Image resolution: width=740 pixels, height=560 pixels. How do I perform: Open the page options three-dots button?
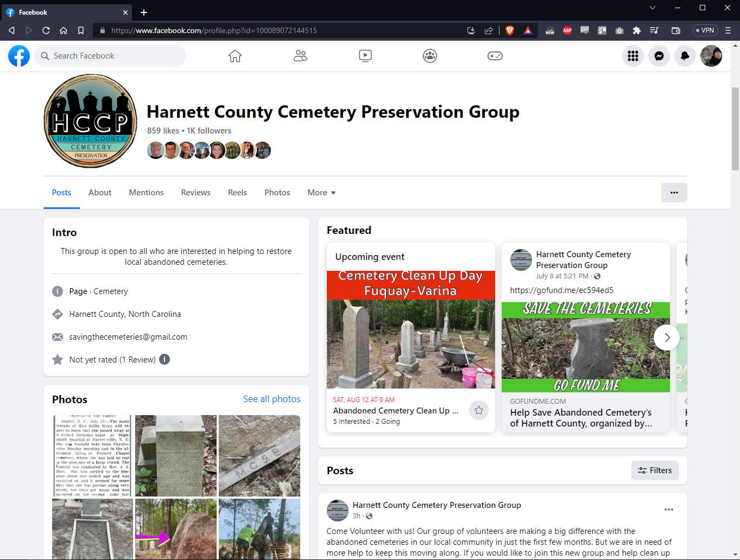(x=674, y=193)
